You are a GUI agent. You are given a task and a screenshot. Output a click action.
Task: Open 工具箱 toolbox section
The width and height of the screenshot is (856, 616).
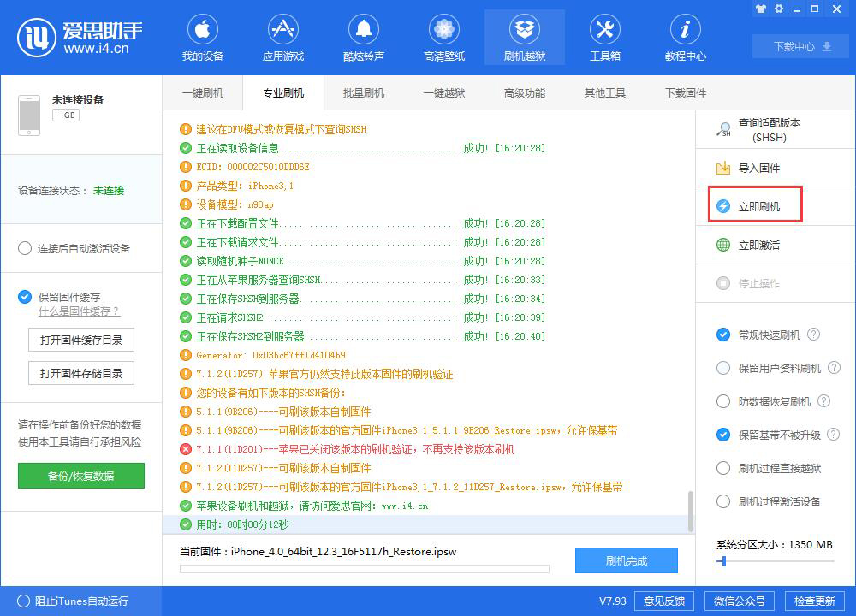[x=605, y=38]
